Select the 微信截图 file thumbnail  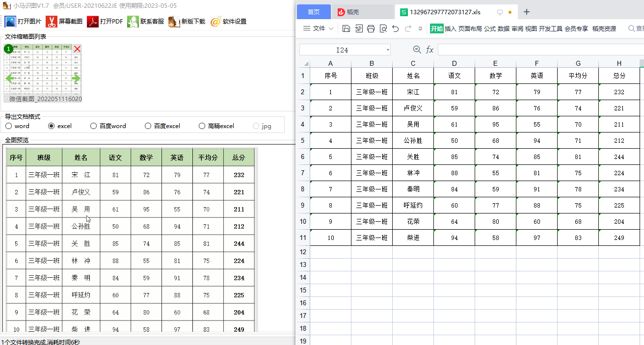tap(43, 74)
